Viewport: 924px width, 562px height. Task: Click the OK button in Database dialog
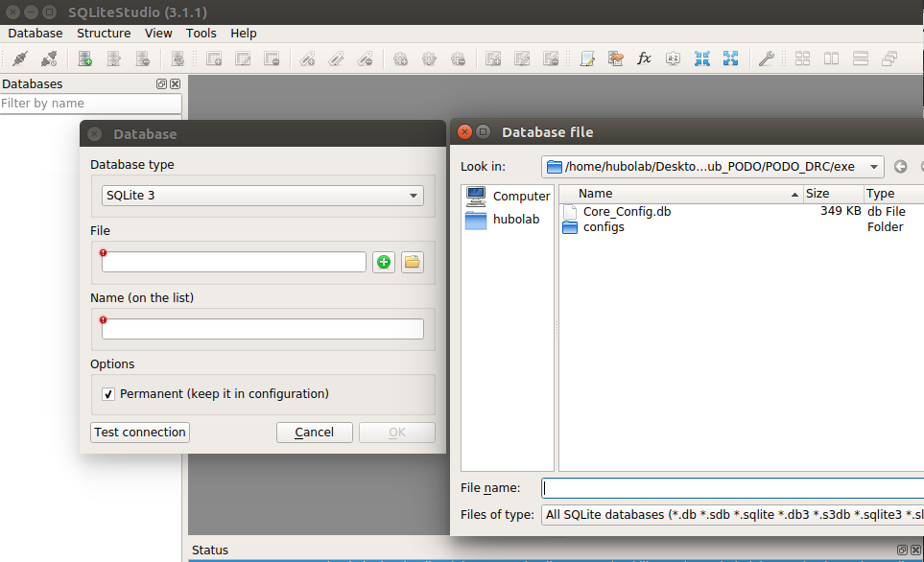[x=397, y=433]
